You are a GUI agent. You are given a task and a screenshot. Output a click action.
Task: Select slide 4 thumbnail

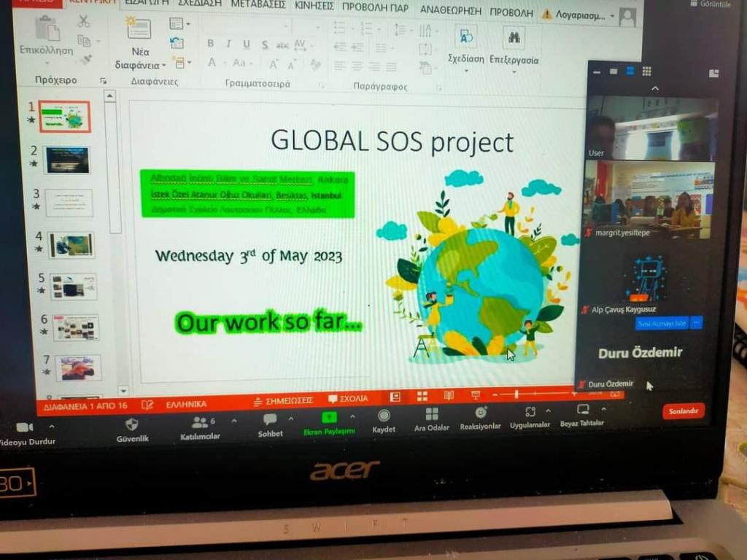point(71,245)
